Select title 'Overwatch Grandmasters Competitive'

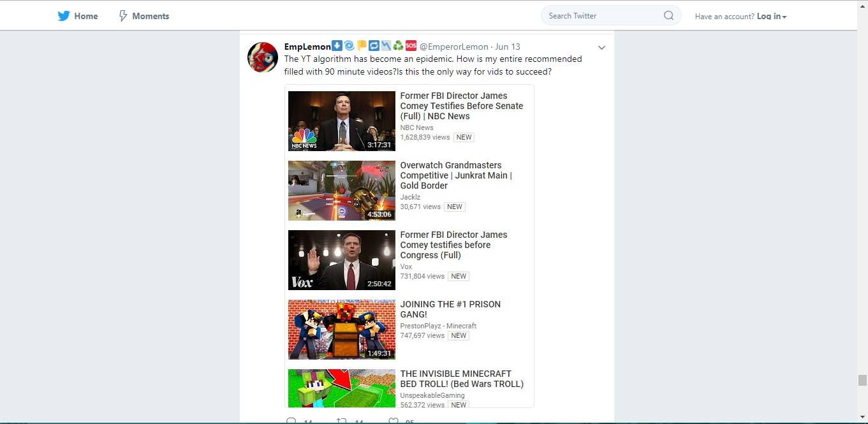[x=456, y=175]
